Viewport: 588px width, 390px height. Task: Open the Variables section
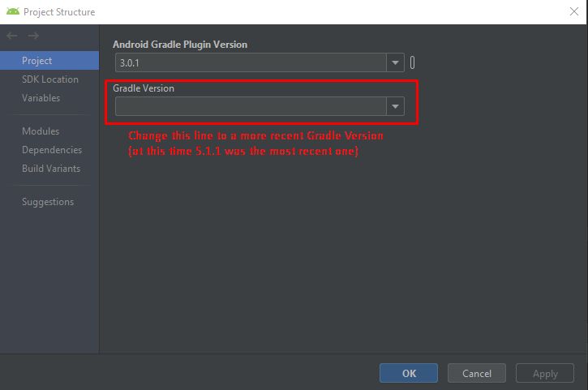coord(41,98)
